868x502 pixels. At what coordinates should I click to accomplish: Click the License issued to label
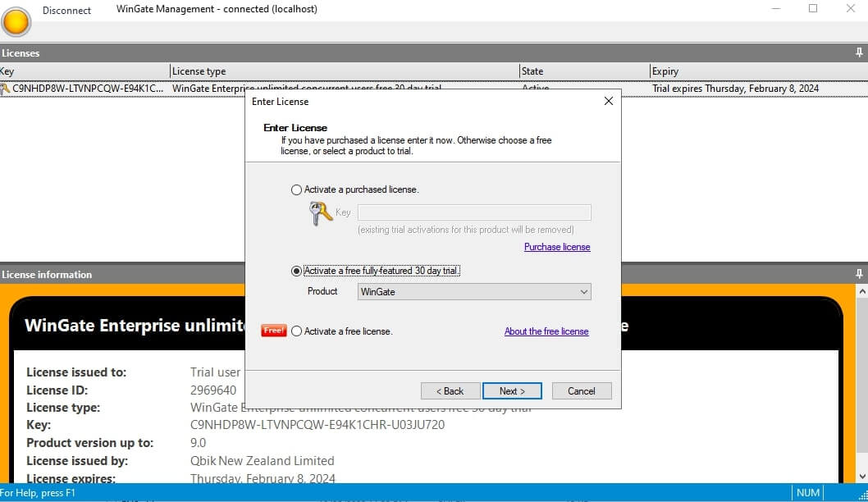76,372
